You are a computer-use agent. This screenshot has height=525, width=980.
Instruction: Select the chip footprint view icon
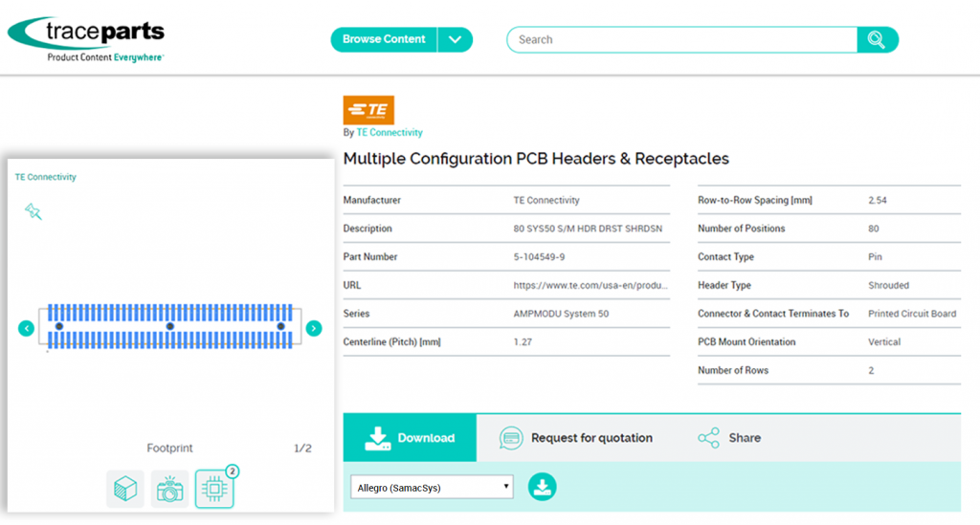[x=214, y=489]
